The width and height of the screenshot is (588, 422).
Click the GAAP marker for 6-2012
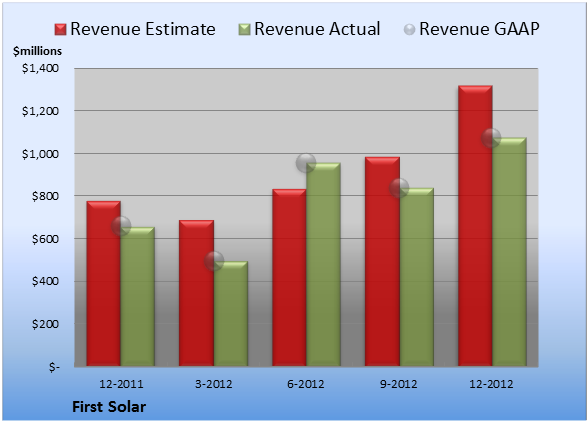point(306,163)
